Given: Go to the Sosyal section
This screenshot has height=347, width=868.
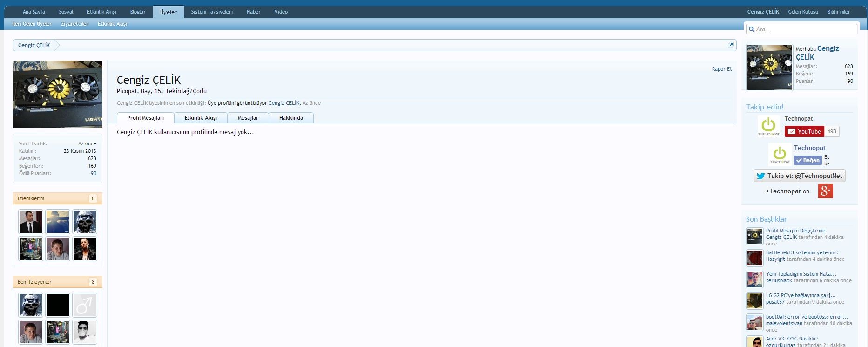Looking at the screenshot, I should pyautogui.click(x=66, y=12).
